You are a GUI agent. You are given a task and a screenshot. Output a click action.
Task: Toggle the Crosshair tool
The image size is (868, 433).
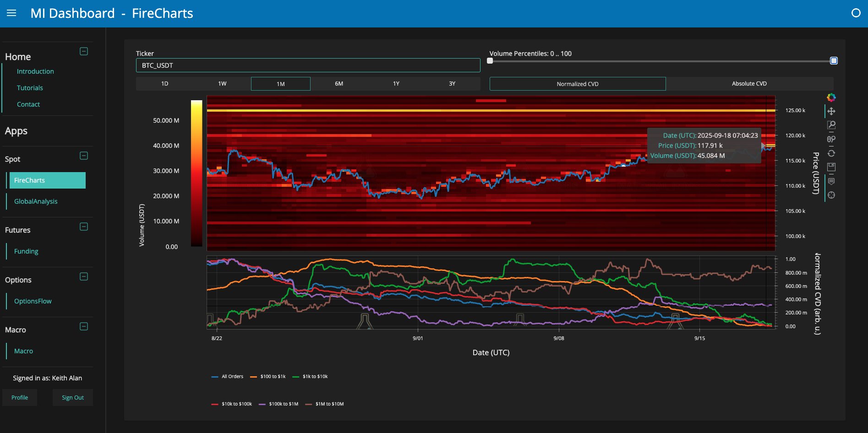831,195
